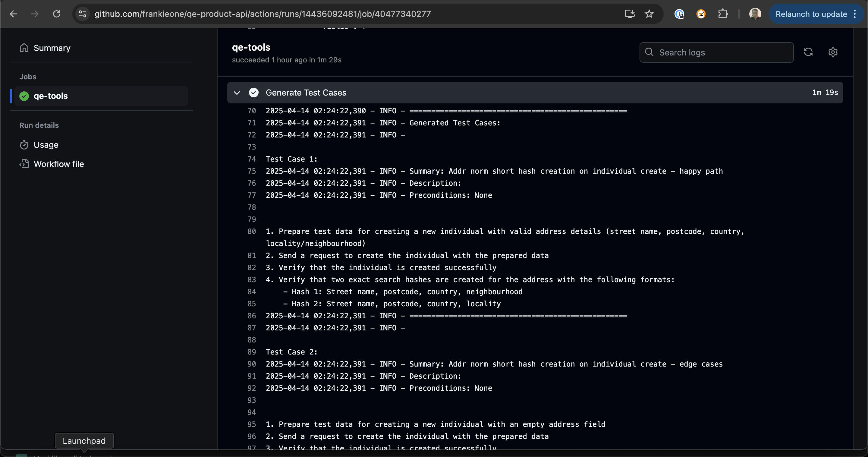Click the Generate Test Cases check icon

(253, 93)
